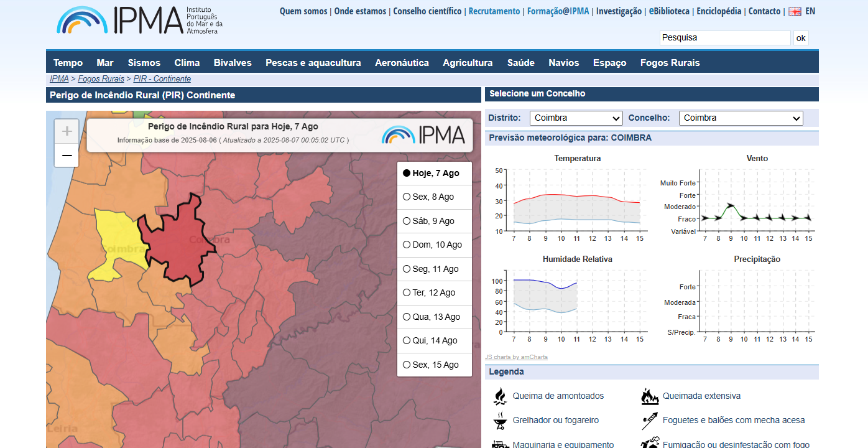
Task: Select the Sex, 8 Ago forecast day
Action: point(407,197)
